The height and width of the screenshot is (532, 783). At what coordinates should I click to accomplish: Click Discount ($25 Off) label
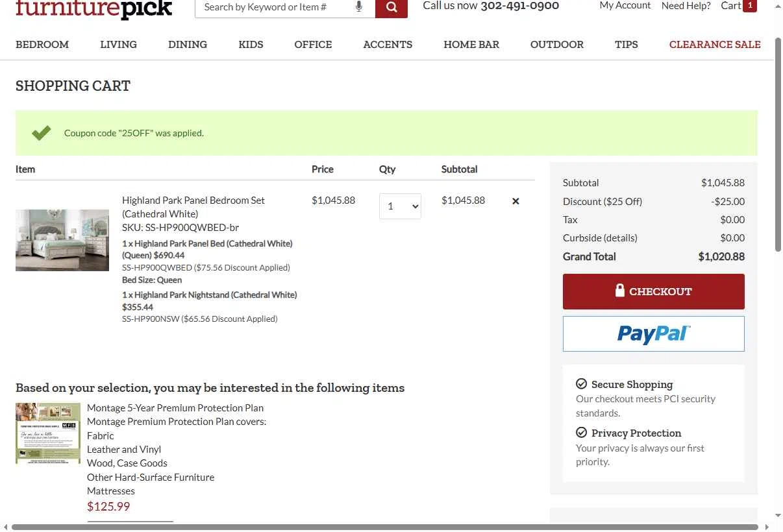[x=603, y=202]
